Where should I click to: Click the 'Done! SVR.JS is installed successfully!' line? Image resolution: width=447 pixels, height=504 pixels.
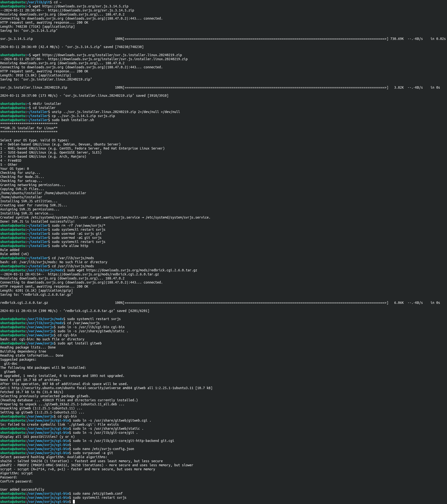(x=38, y=221)
